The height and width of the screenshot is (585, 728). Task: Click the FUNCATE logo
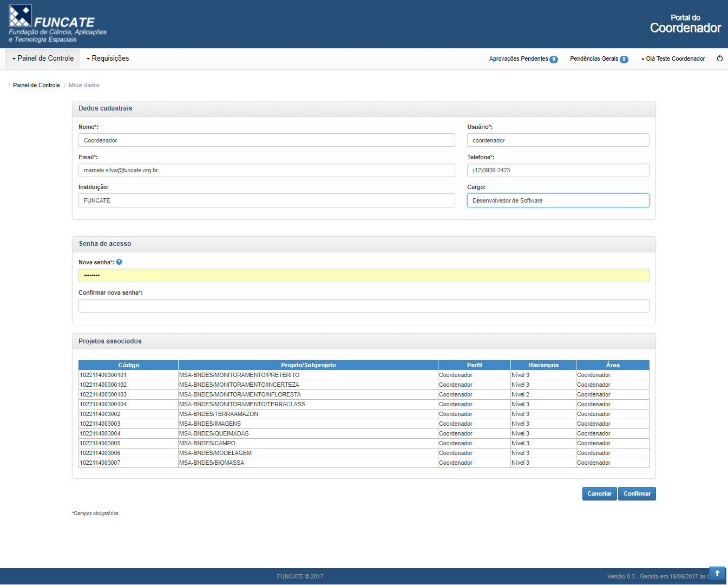point(57,24)
